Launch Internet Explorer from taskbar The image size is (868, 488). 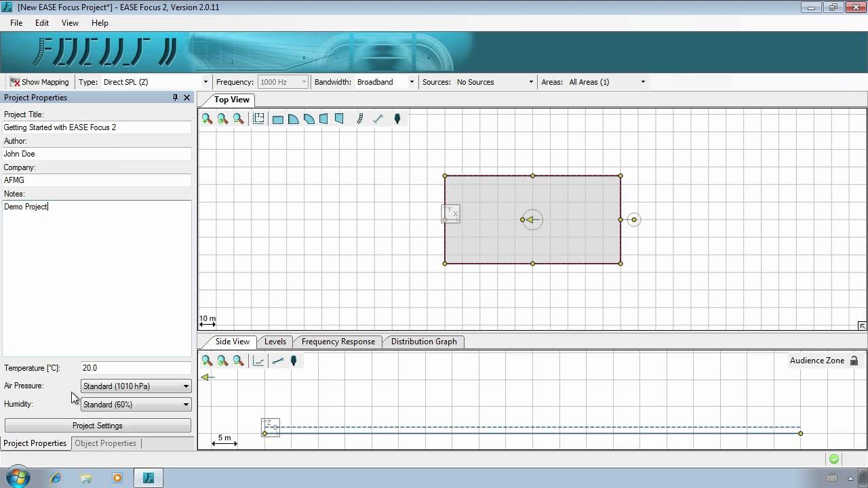[56, 478]
